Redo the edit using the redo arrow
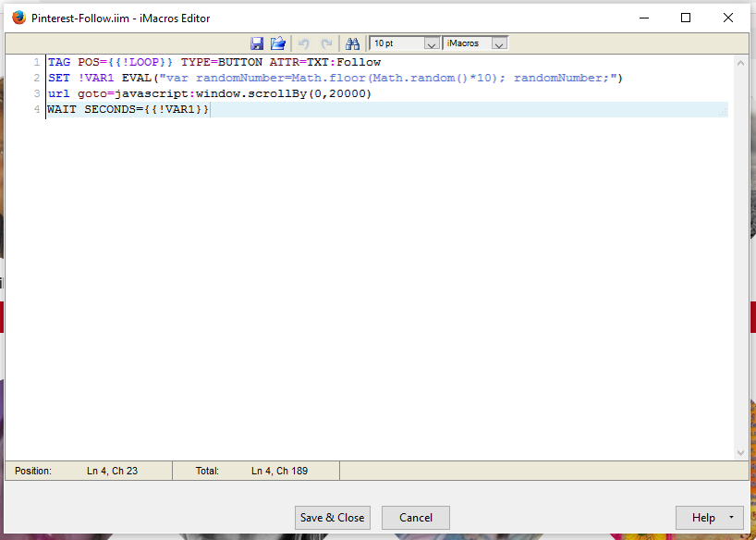The width and height of the screenshot is (756, 540). click(x=326, y=43)
